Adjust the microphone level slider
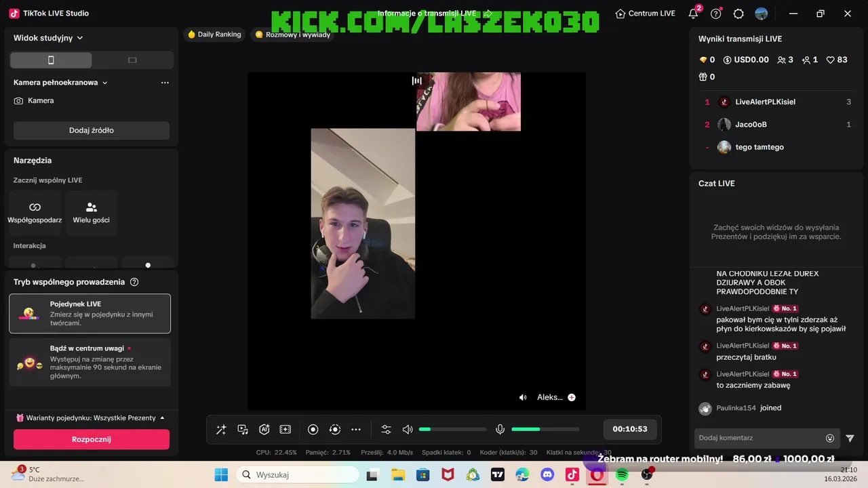868x488 pixels. click(545, 430)
